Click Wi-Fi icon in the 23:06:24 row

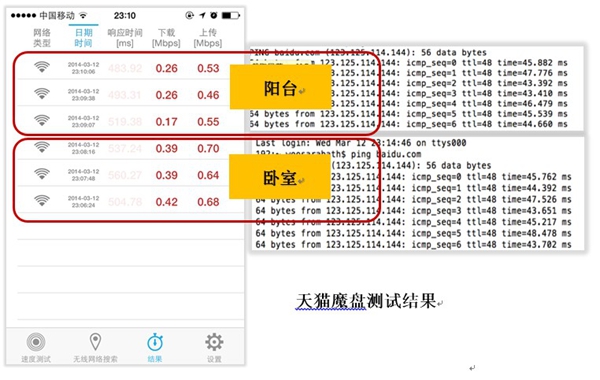click(42, 201)
